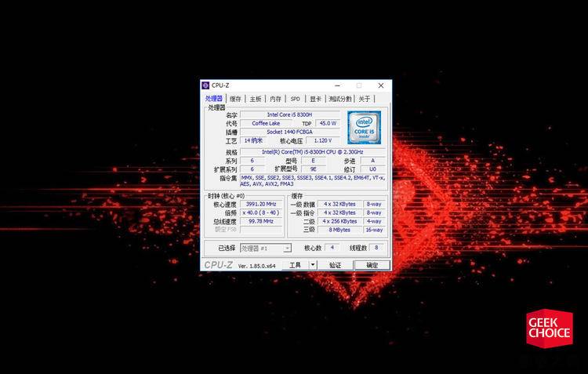
Task: Open the 处理器 #1 selection combo box
Action: click(266, 248)
